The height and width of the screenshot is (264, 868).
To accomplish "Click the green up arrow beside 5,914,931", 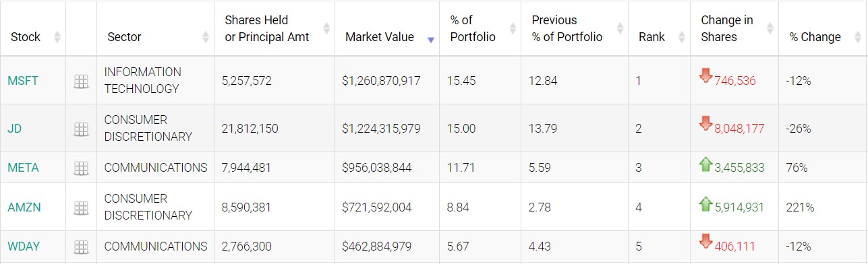I will (706, 203).
